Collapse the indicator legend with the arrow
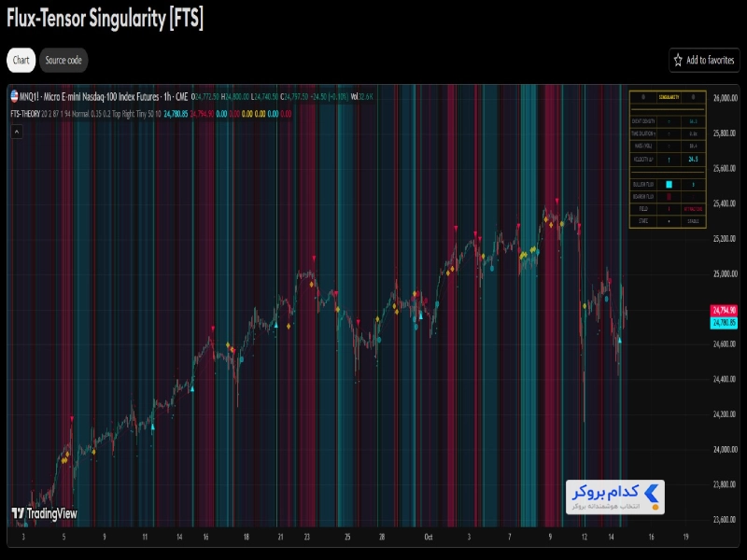This screenshot has width=747, height=560. (17, 132)
